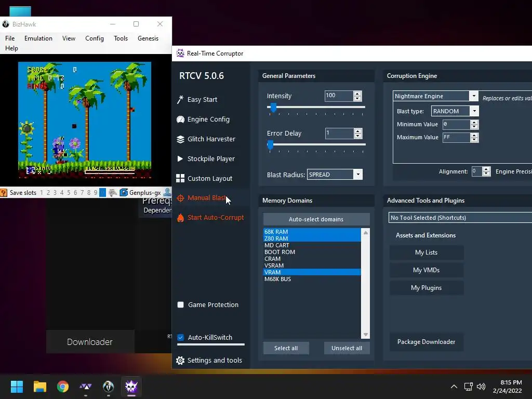Open BizHawk Tools menu

pyautogui.click(x=121, y=38)
